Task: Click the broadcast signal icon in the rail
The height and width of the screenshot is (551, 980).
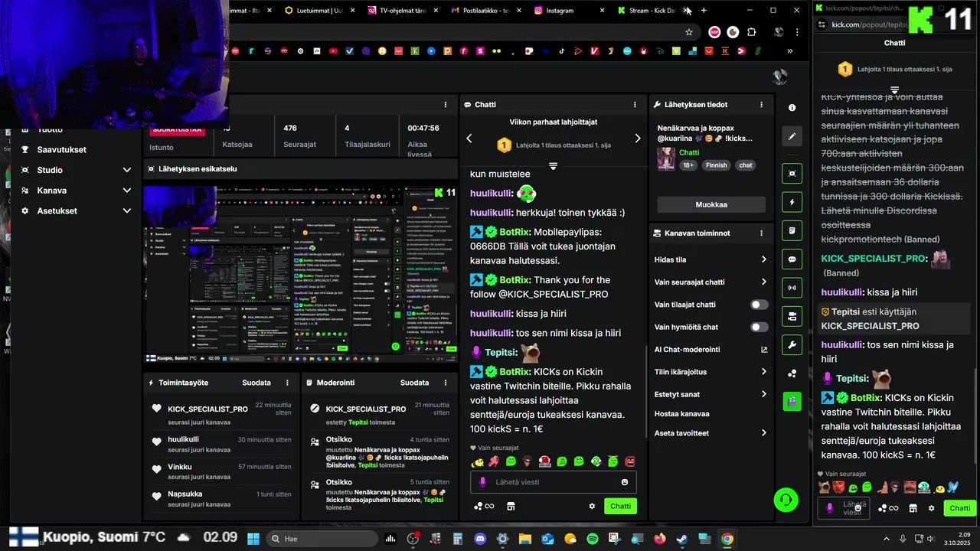Action: pyautogui.click(x=792, y=288)
